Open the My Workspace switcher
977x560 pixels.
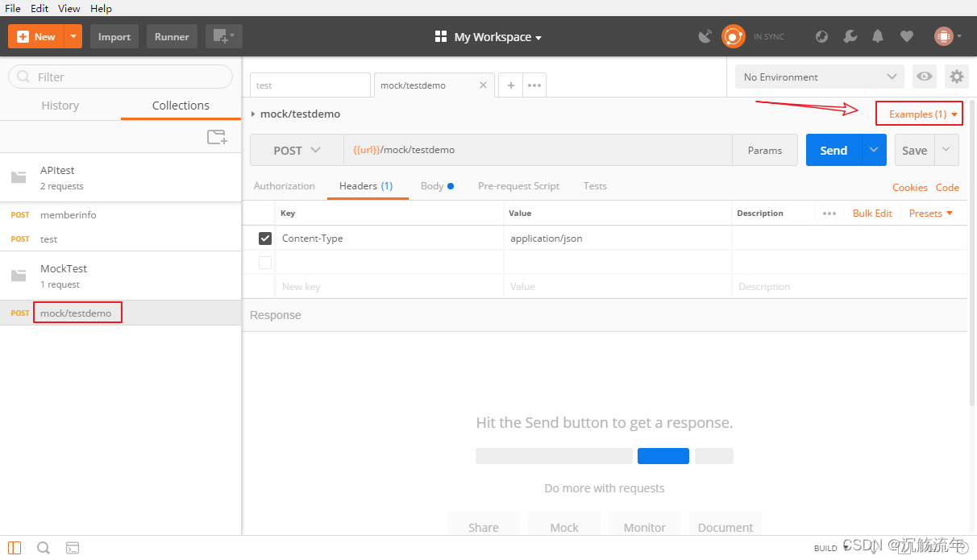(x=488, y=37)
